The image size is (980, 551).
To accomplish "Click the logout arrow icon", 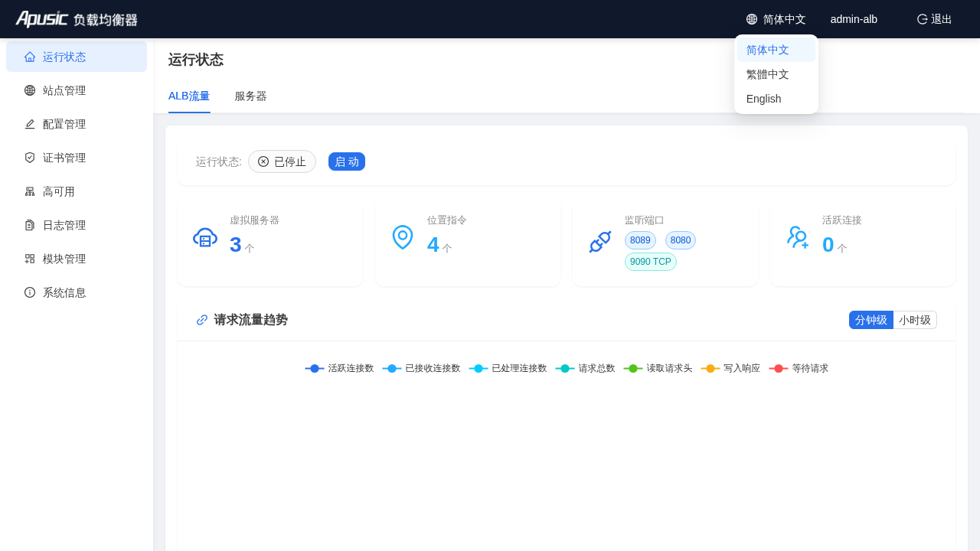I will [x=923, y=19].
